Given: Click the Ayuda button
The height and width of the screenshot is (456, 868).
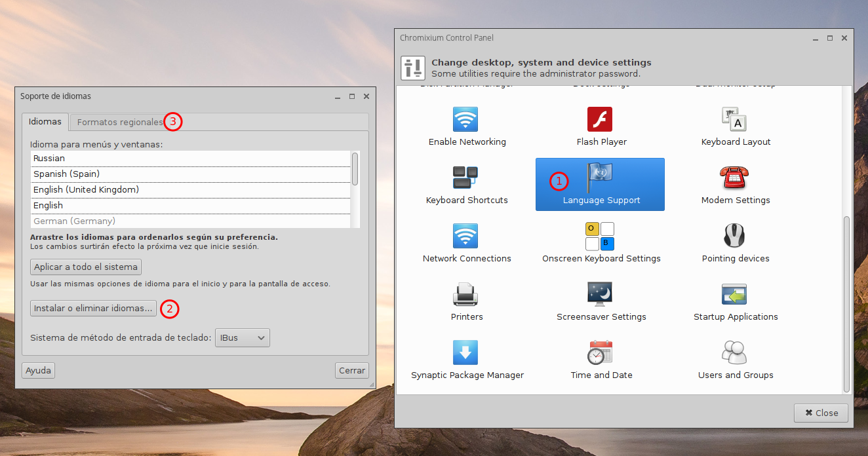Looking at the screenshot, I should [x=38, y=370].
